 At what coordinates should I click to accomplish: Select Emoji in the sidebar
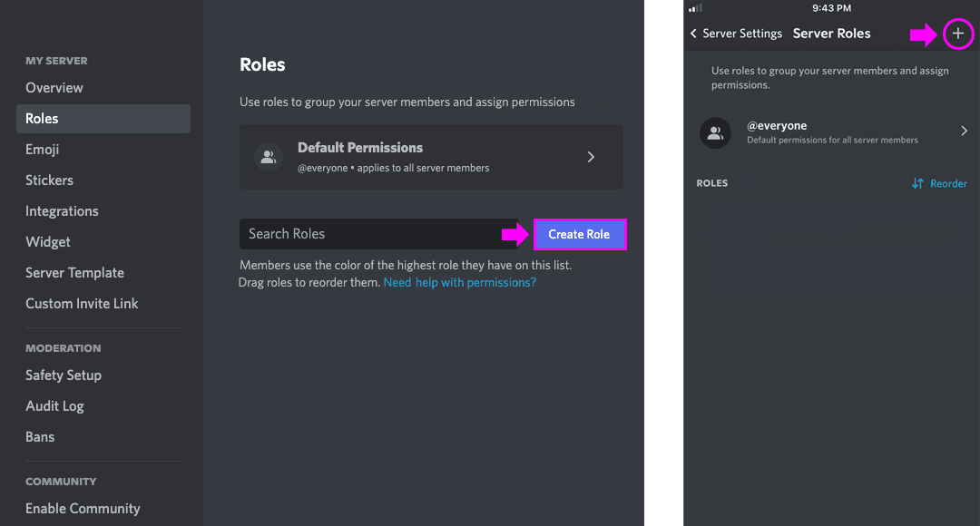43,150
